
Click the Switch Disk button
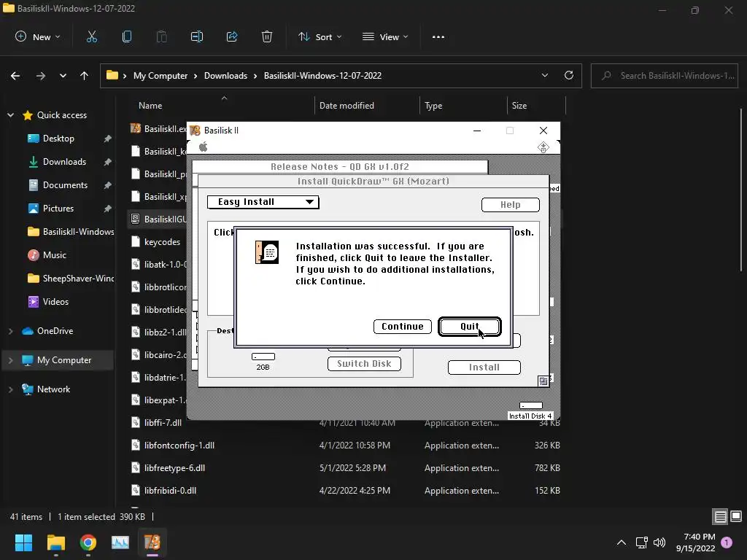[364, 364]
